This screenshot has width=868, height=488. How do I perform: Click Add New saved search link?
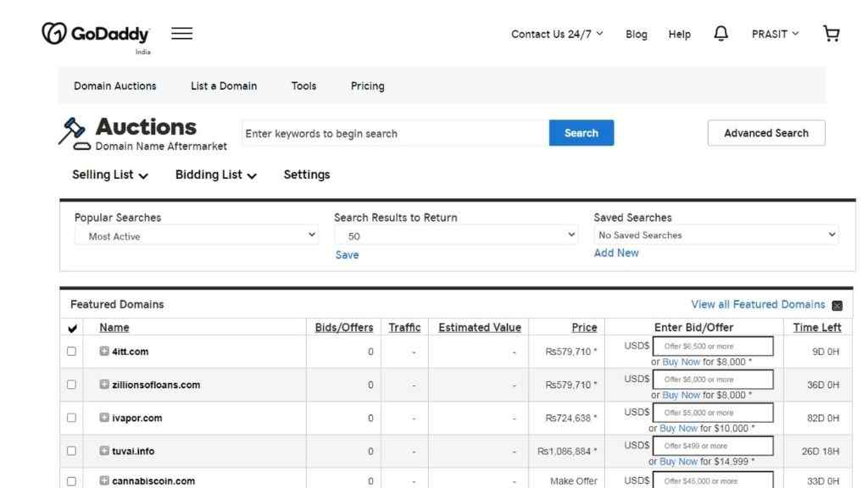[616, 252]
